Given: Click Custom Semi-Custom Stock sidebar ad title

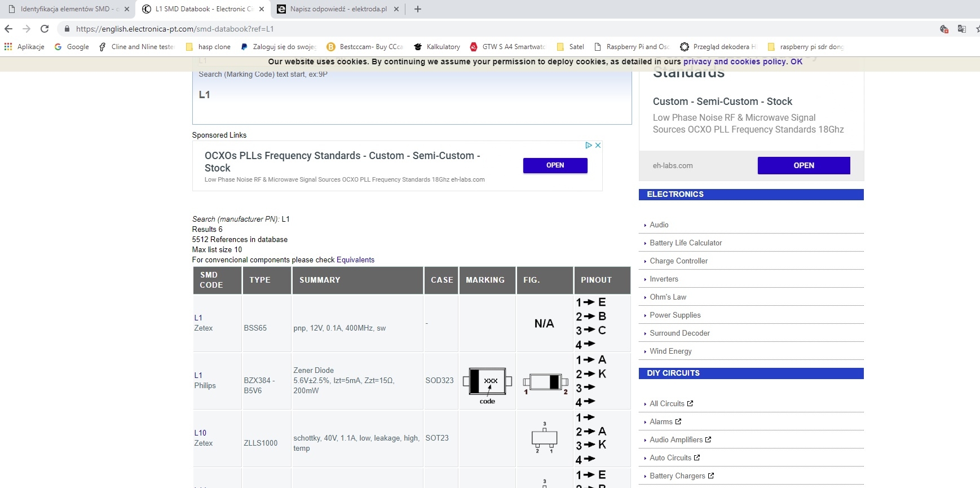Looking at the screenshot, I should (722, 102).
